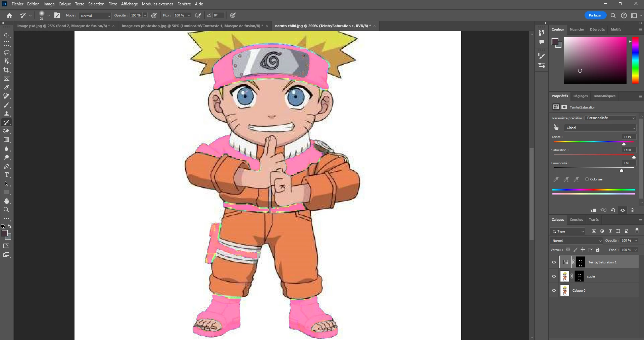644x340 pixels.
Task: Open the Opacité dropdown in options bar
Action: (145, 15)
